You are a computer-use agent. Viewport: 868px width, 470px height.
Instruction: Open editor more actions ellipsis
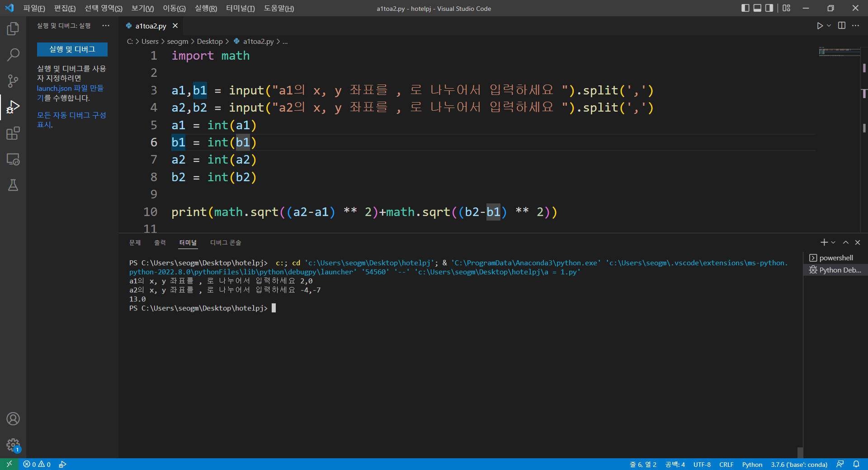point(856,26)
